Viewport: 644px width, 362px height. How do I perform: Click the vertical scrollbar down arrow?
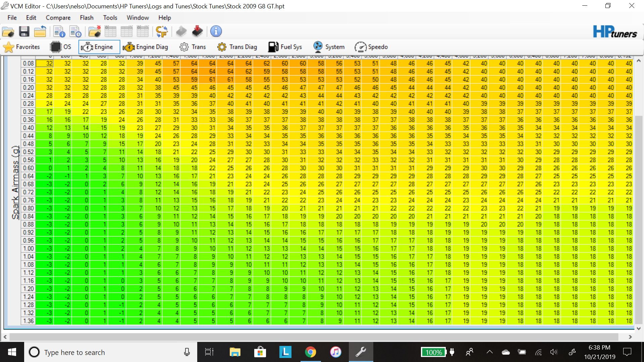click(x=639, y=329)
